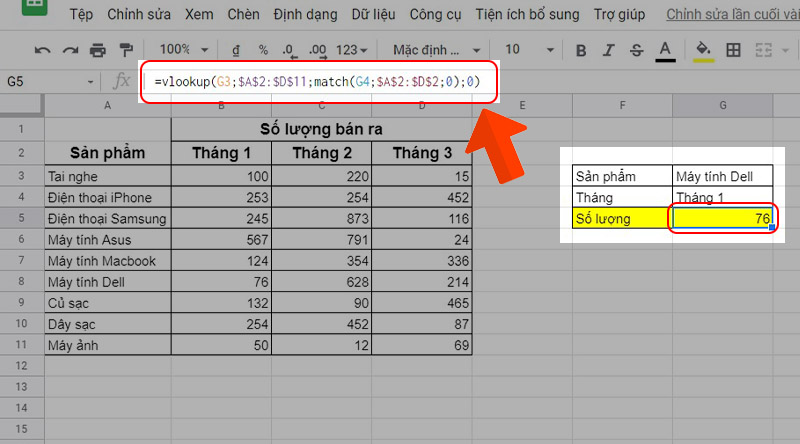This screenshot has width=800, height=444.
Task: Open the last edit history link
Action: 733,14
